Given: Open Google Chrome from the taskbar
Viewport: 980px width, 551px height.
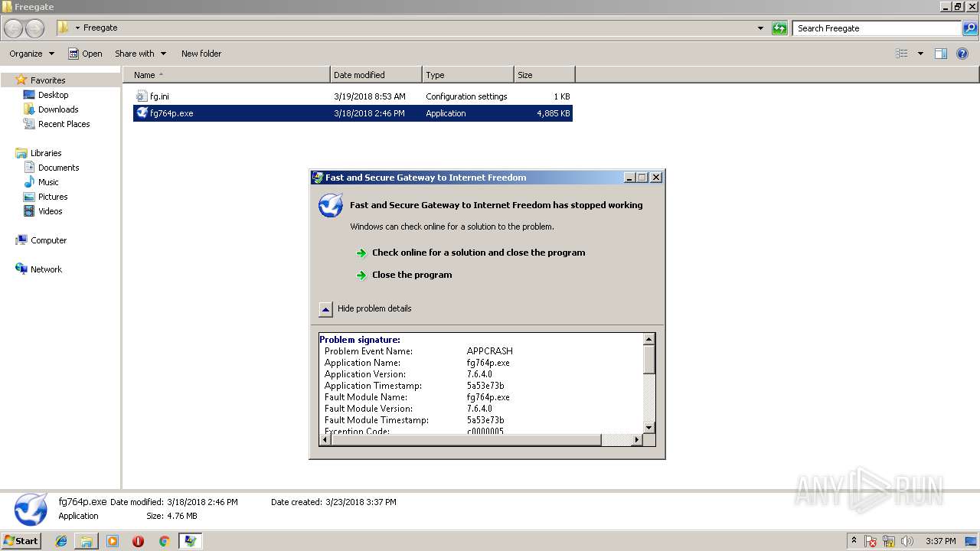Looking at the screenshot, I should tap(164, 541).
